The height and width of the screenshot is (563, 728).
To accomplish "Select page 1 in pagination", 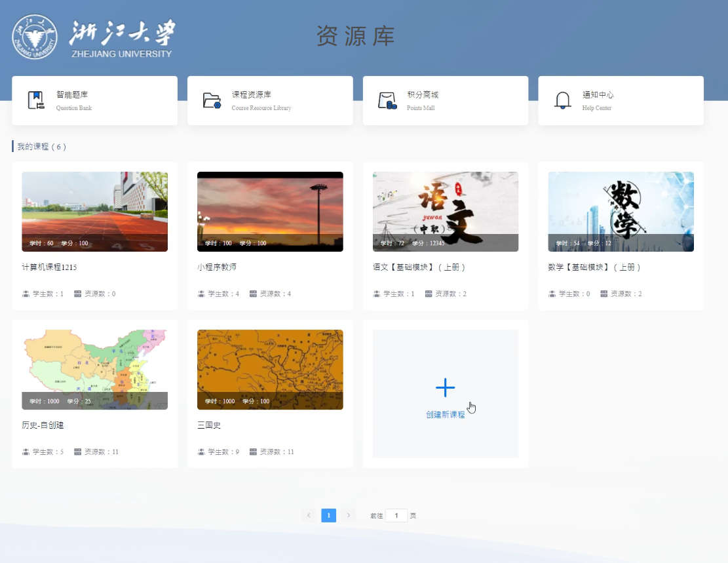I will tap(328, 515).
